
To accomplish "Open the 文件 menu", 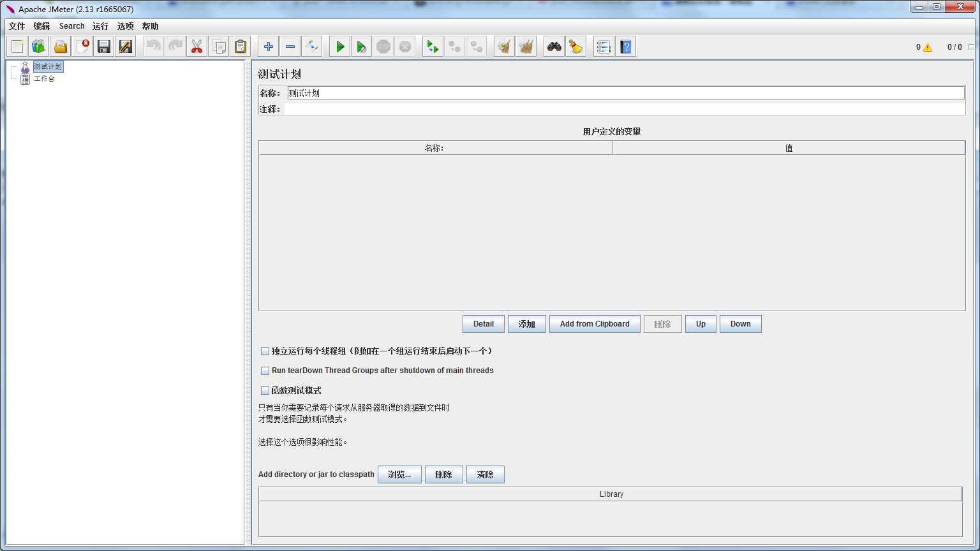I will point(17,26).
